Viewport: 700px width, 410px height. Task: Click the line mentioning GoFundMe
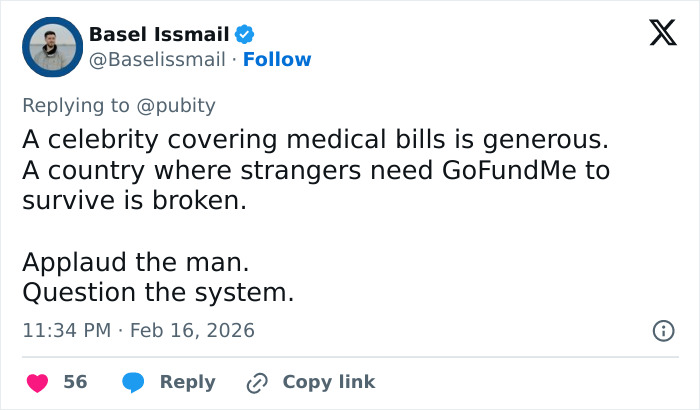pyautogui.click(x=316, y=170)
